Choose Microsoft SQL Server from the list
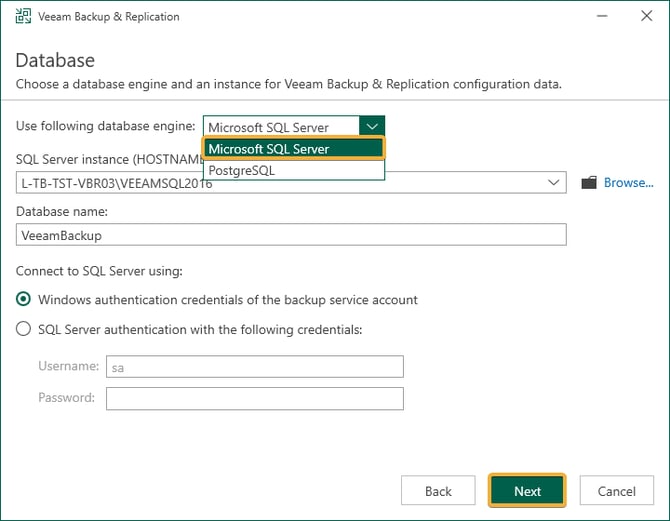The image size is (670, 521). [294, 149]
